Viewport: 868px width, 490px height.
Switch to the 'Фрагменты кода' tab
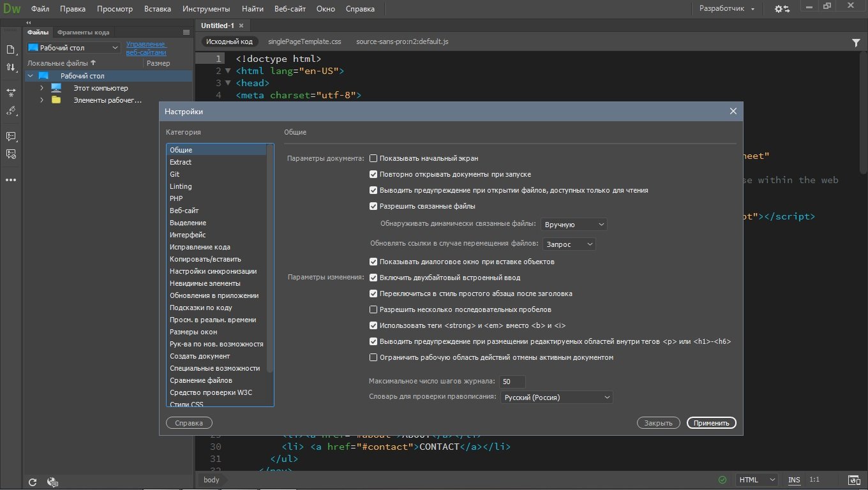point(83,32)
